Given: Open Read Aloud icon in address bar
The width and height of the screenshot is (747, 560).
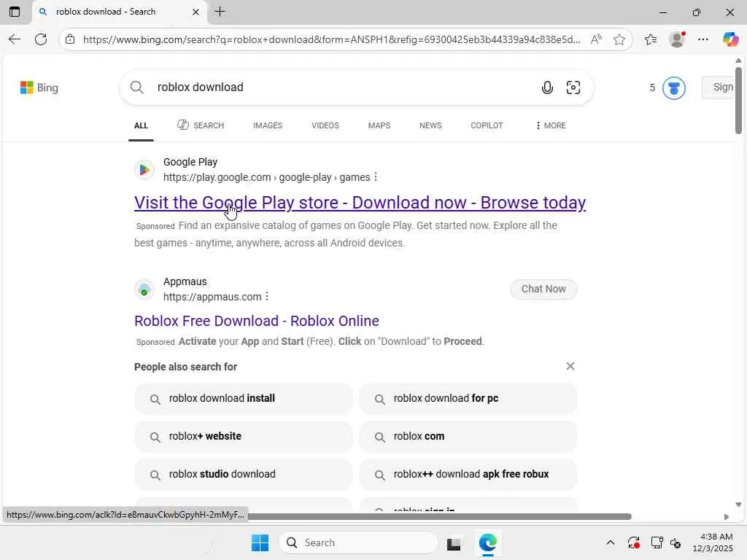Looking at the screenshot, I should coord(596,39).
